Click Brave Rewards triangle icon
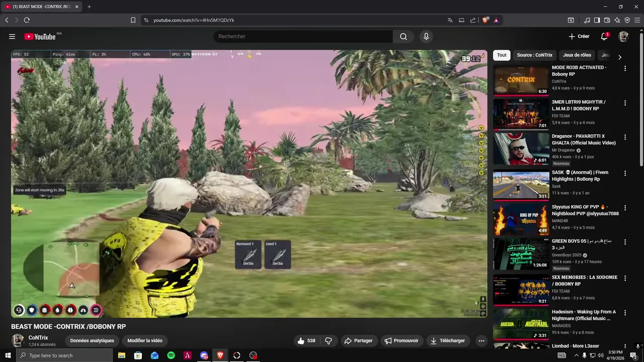The image size is (644, 362). pyautogui.click(x=496, y=20)
